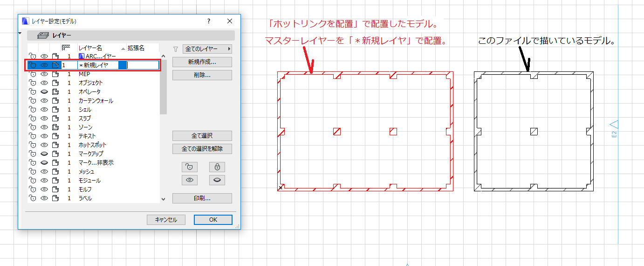This screenshot has width=644, height=266.
Task: Select the ゾーン layer name
Action: [85, 127]
